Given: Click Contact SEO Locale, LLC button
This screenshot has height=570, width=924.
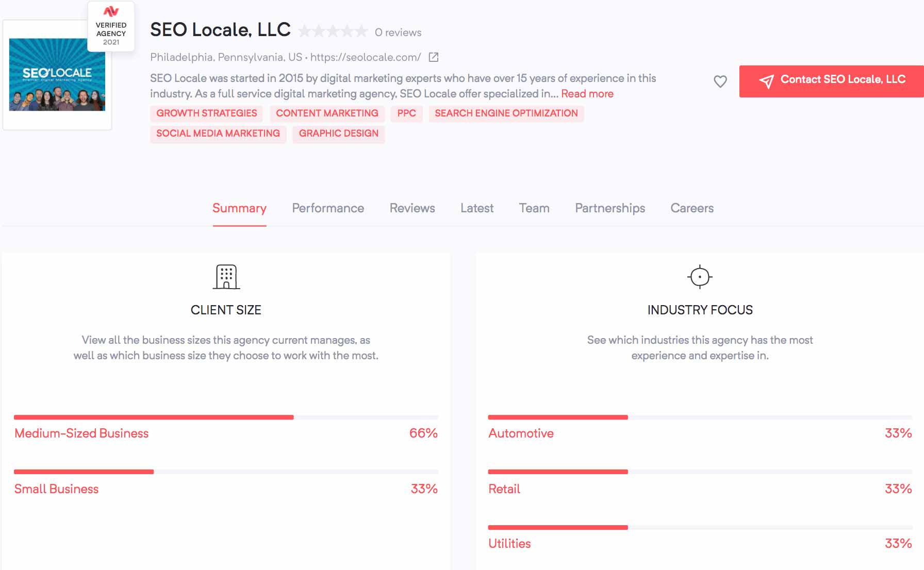Looking at the screenshot, I should tap(832, 81).
